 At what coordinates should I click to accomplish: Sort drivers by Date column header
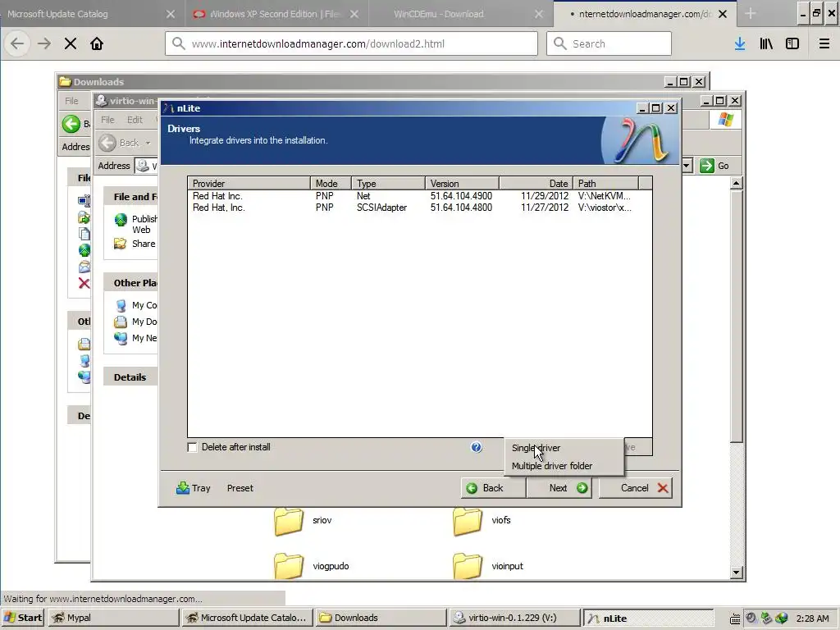pos(536,183)
